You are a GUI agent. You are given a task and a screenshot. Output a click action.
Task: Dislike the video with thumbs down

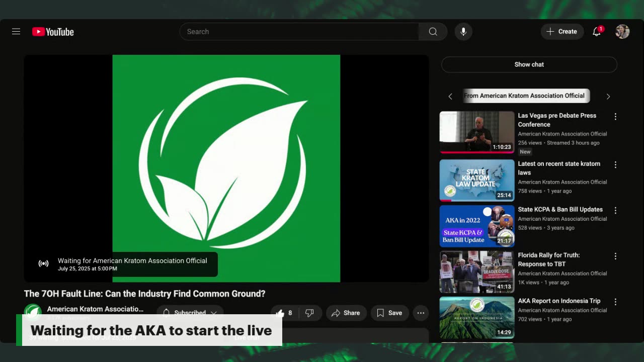pyautogui.click(x=309, y=313)
